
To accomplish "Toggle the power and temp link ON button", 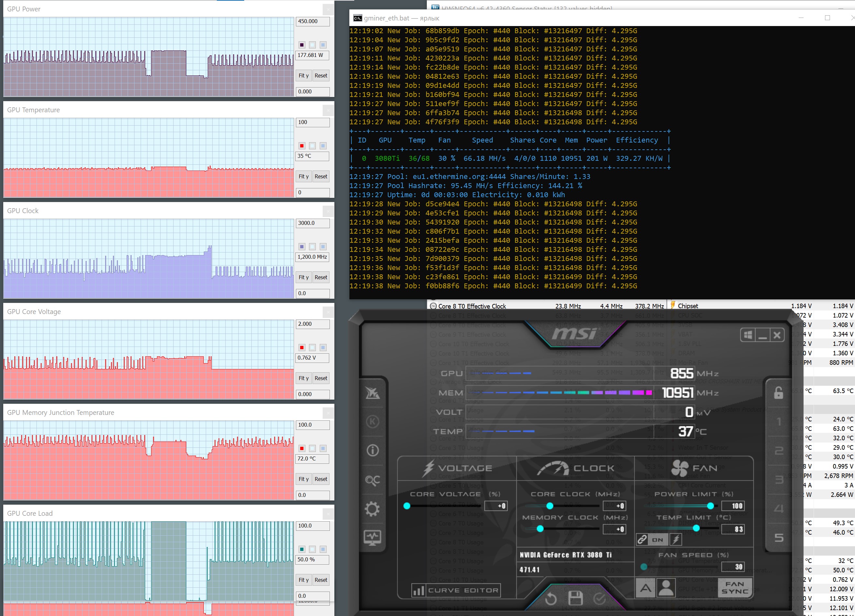I will pos(657,540).
